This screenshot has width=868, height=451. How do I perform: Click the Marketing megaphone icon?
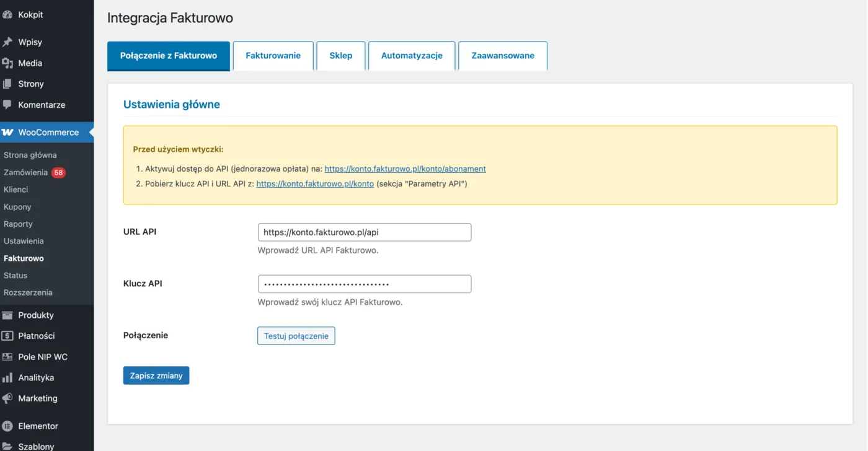tap(7, 398)
